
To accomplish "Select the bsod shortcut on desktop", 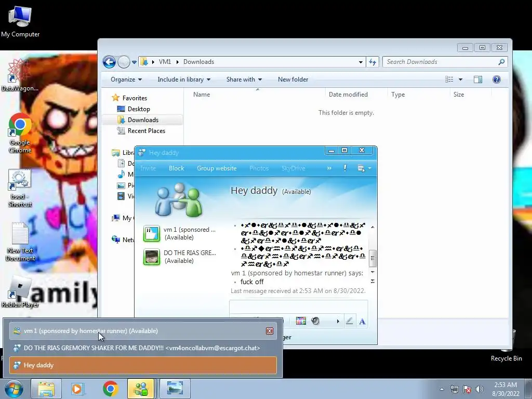I will tap(20, 188).
